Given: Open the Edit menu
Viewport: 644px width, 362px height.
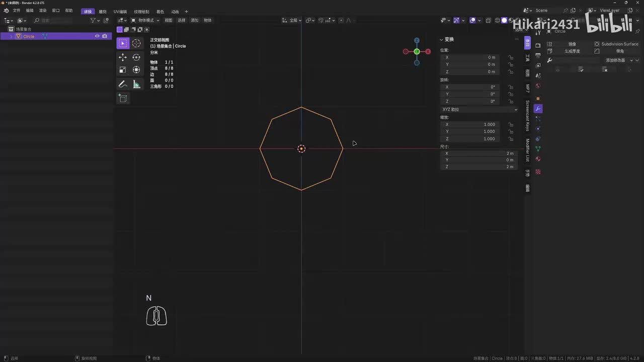Looking at the screenshot, I should (x=30, y=11).
